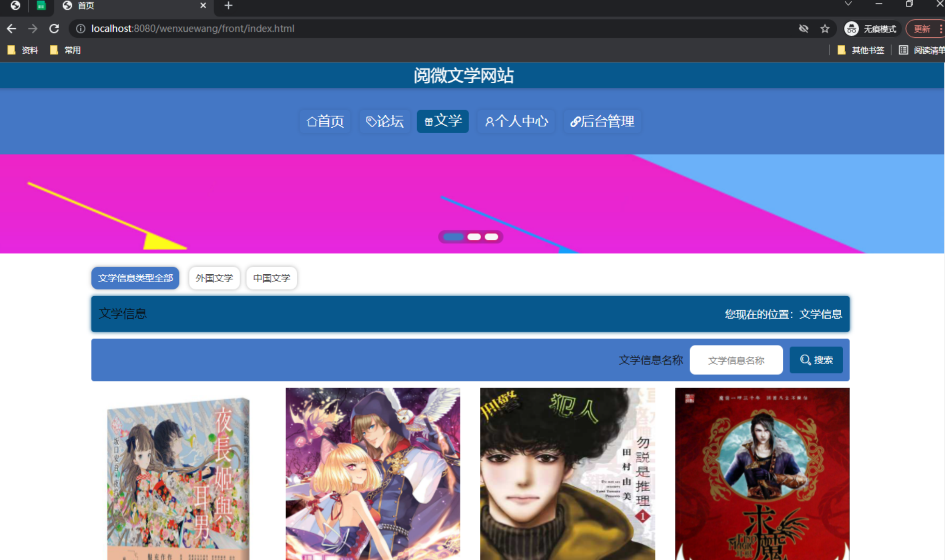This screenshot has width=945, height=560.
Task: Go back to the previous page
Action: click(11, 28)
